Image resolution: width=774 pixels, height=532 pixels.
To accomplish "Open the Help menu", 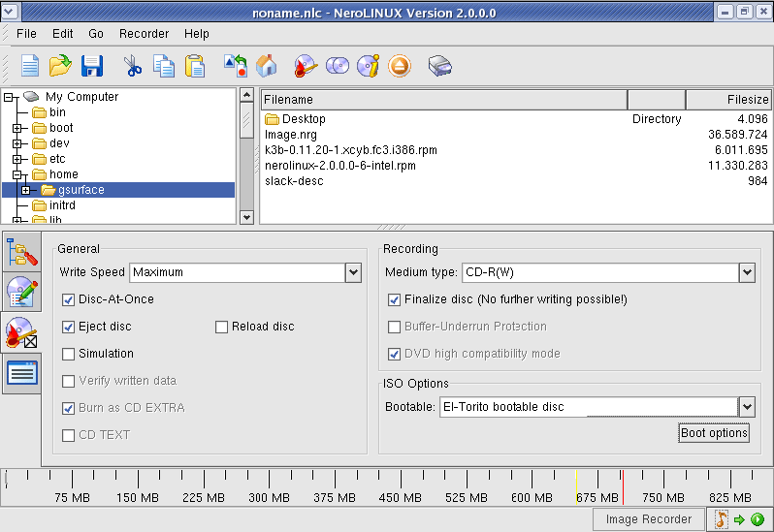I will tap(197, 34).
